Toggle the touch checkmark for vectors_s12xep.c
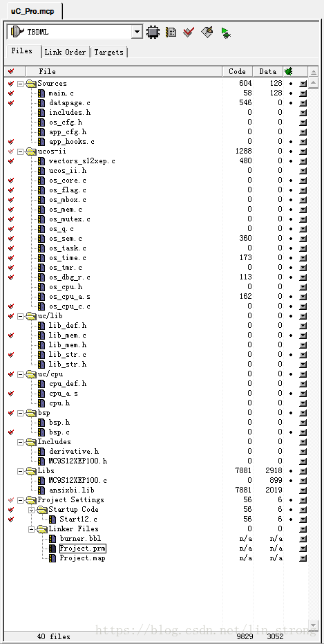The image size is (324, 644). click(x=11, y=161)
